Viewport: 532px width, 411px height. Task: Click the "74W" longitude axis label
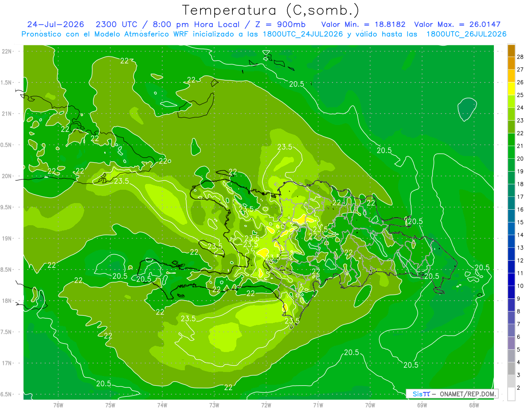[162, 405]
